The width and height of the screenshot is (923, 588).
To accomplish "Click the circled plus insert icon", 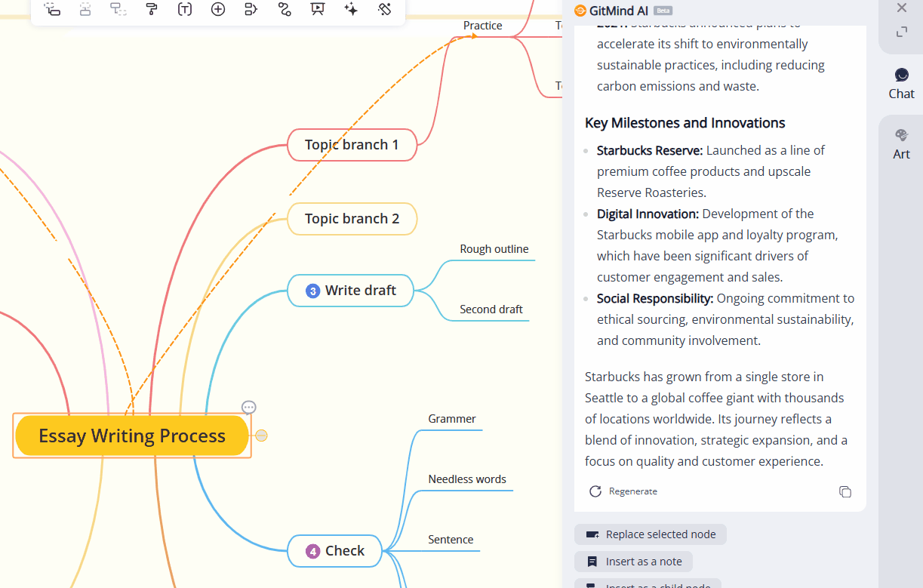I will pyautogui.click(x=218, y=9).
